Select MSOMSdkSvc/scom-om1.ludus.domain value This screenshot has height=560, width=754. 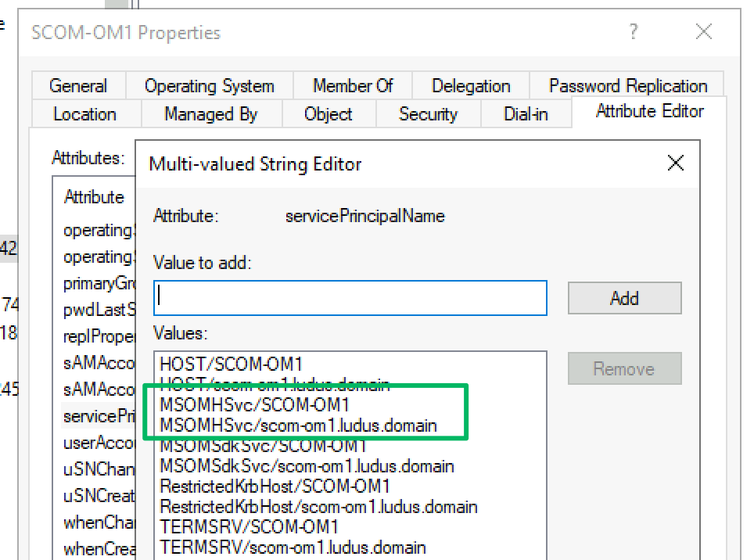(x=307, y=466)
